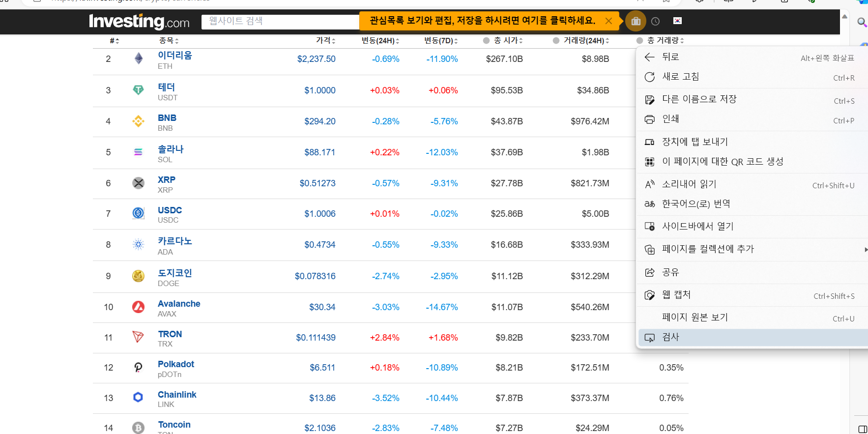
Task: Open the 카르다노 coin link
Action: pyautogui.click(x=175, y=241)
